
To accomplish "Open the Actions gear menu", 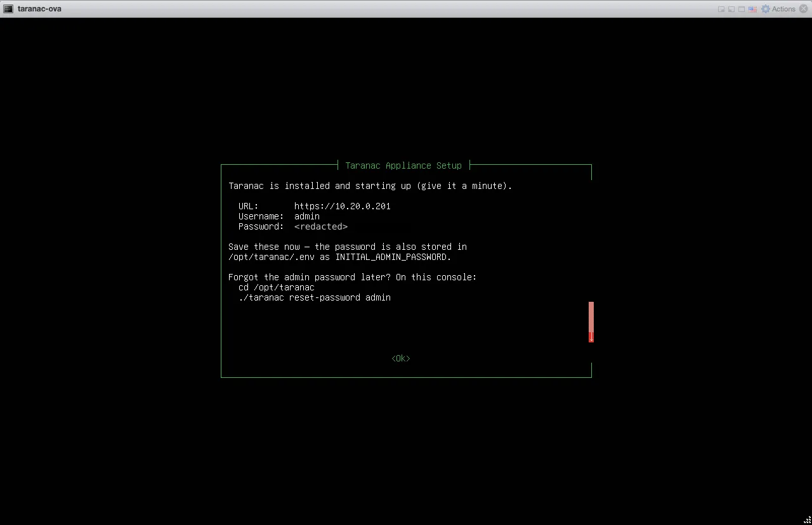I will 778,9.
